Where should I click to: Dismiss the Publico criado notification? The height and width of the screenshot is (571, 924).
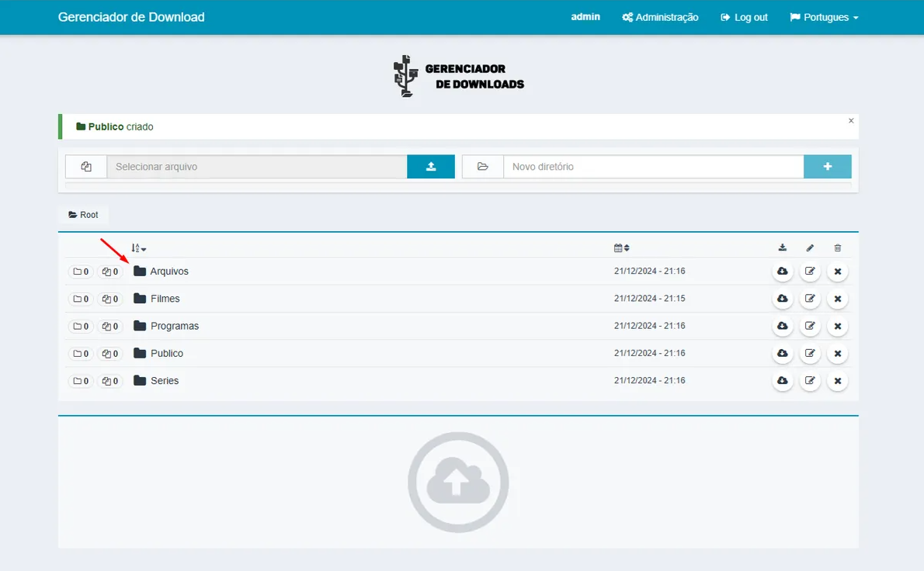(x=850, y=120)
